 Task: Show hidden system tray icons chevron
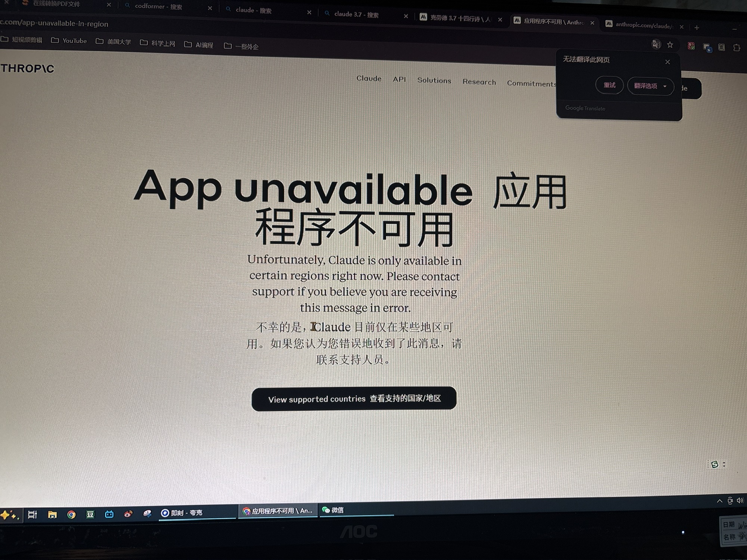point(719,501)
